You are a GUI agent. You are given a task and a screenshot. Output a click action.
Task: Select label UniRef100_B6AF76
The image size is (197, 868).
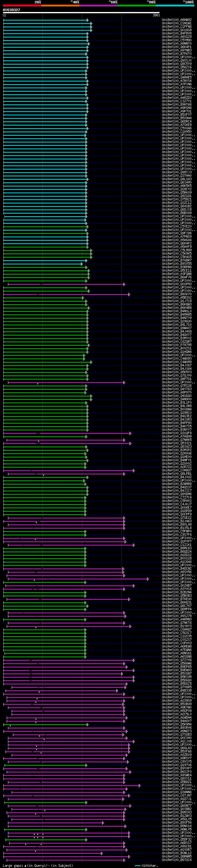tap(177, 277)
